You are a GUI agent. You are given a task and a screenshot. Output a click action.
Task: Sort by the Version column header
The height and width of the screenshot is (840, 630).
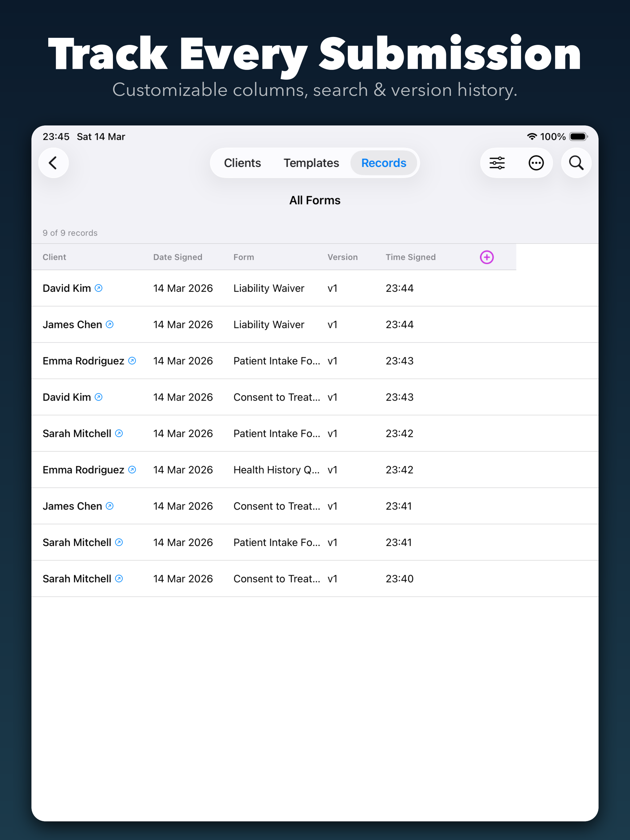[x=342, y=257]
